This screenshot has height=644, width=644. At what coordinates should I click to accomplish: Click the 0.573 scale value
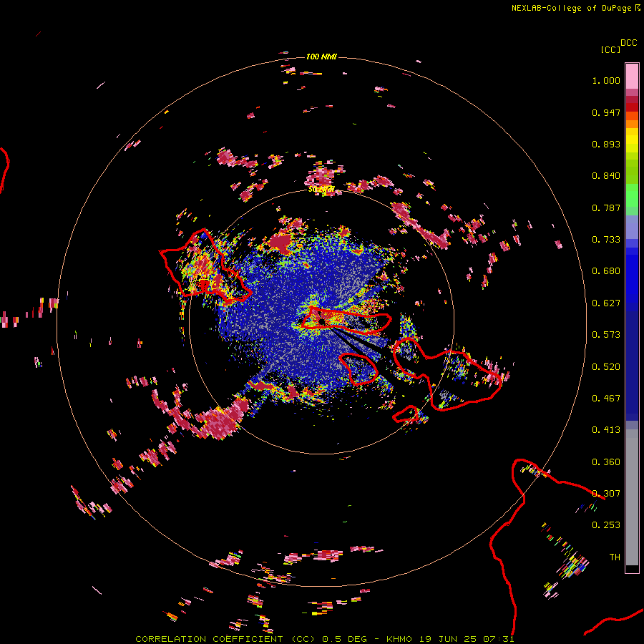[606, 335]
